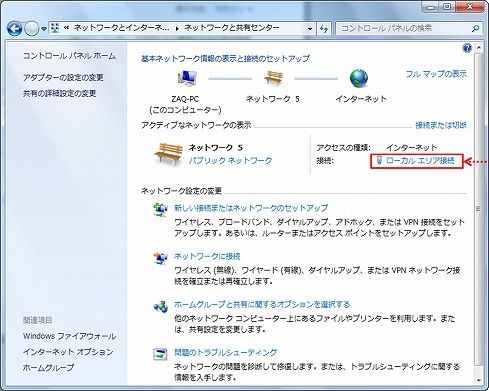The image size is (489, 391).
Task: Click the connect-to-network icon
Action: [160, 258]
